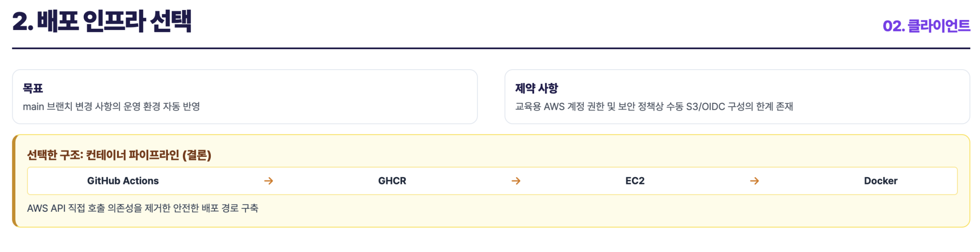This screenshot has height=252, width=980.
Task: Click the 교육용 AWS 계정 권한 constraint text
Action: tap(654, 106)
